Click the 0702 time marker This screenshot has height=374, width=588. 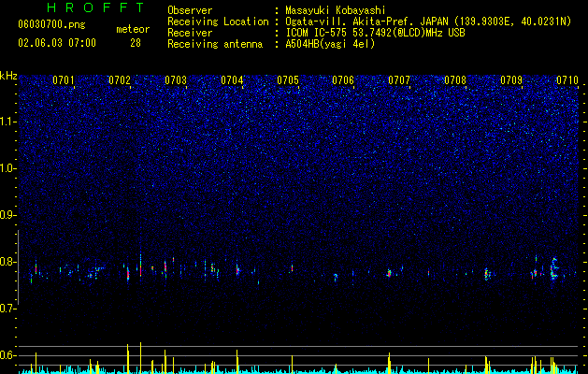(120, 80)
